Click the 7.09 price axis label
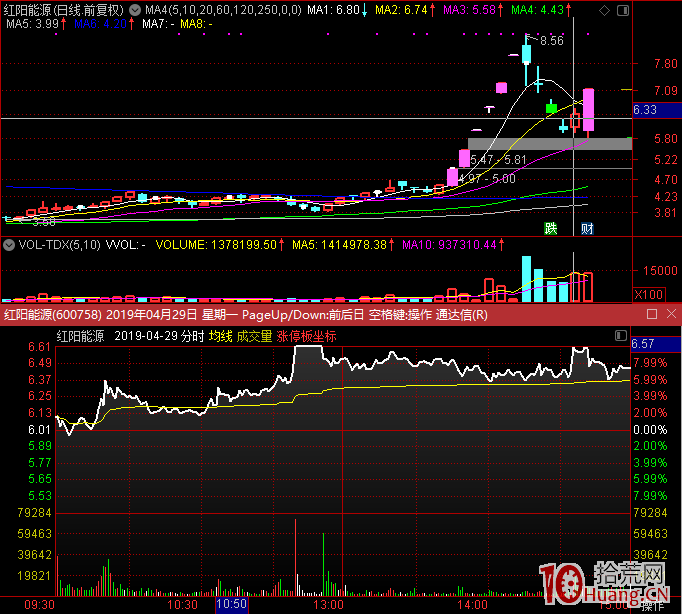This screenshot has height=614, width=682. 666,91
